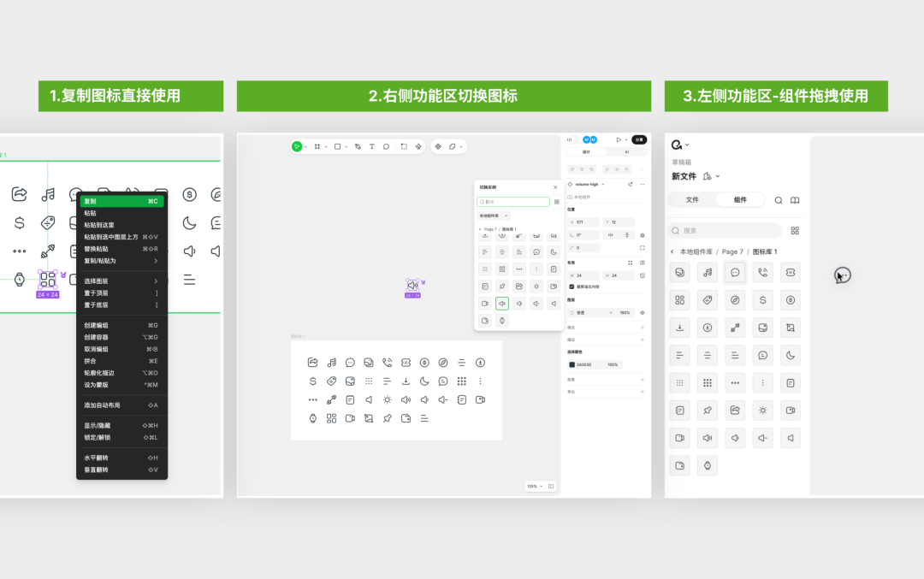Click the share icon in the left canvas
This screenshot has height=579, width=924.
pos(20,194)
